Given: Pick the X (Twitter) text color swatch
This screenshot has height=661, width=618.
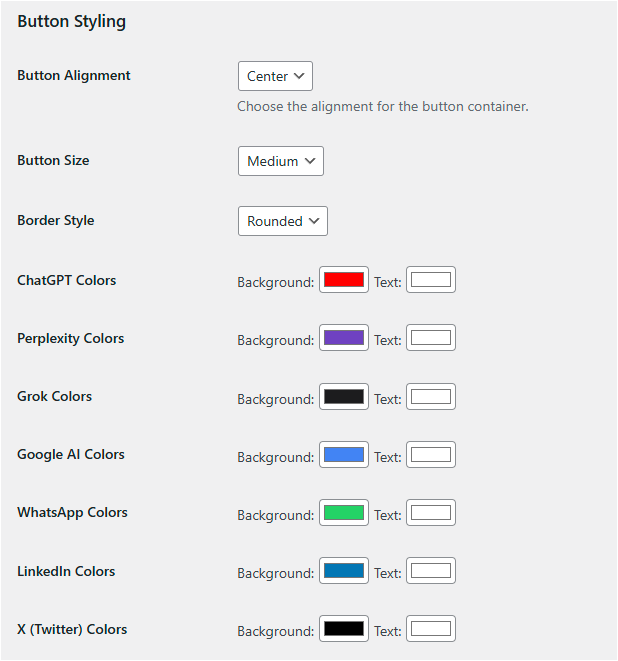Looking at the screenshot, I should 431,629.
